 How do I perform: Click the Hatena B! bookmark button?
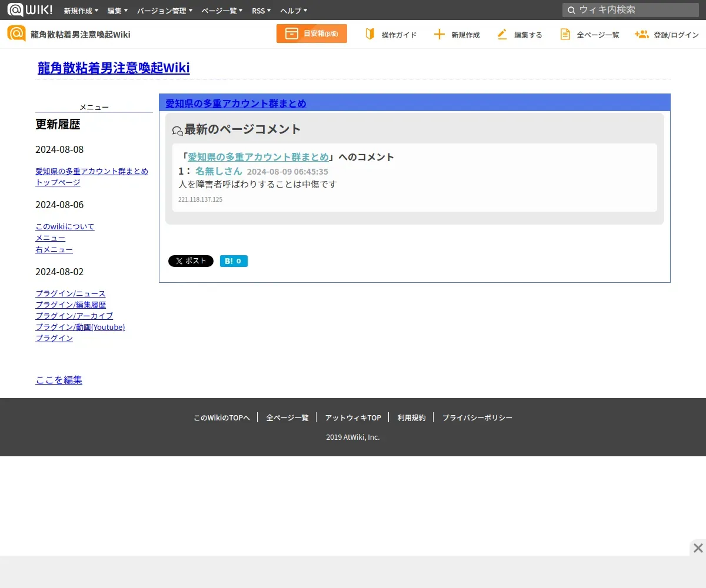tap(234, 261)
